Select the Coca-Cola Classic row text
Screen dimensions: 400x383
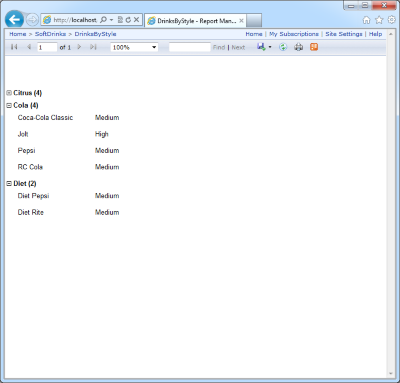[45, 117]
